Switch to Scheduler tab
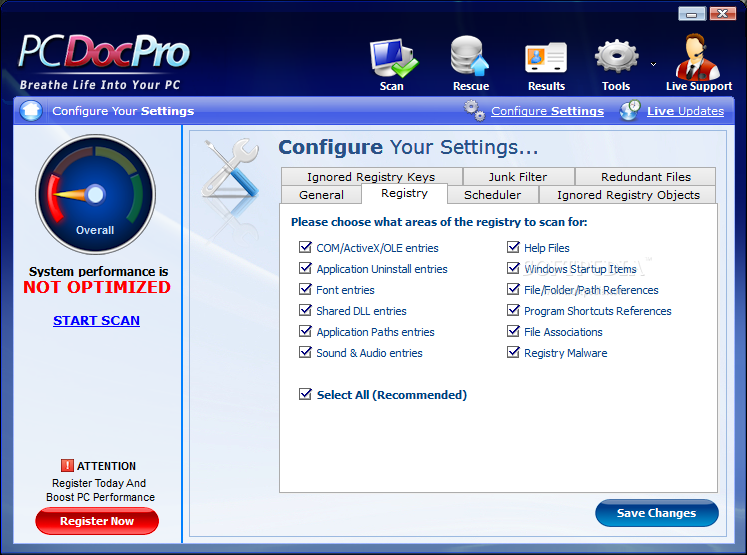The height and width of the screenshot is (555, 747). [x=493, y=195]
